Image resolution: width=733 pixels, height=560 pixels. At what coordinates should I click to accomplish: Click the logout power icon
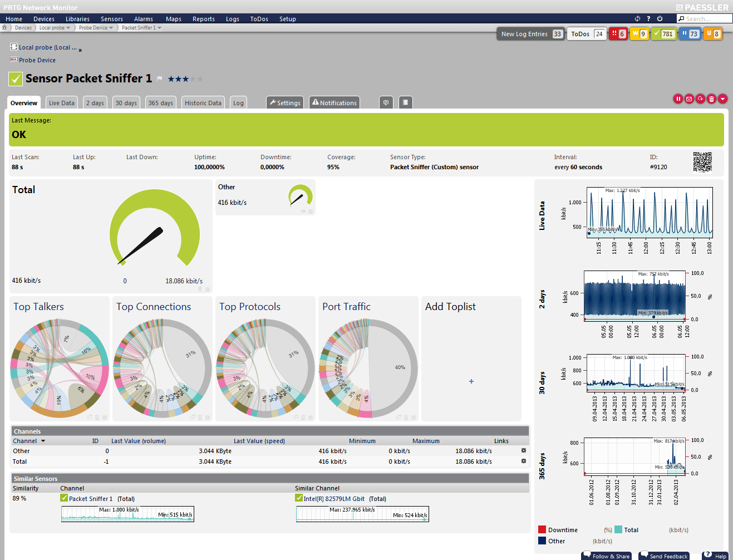coord(660,19)
